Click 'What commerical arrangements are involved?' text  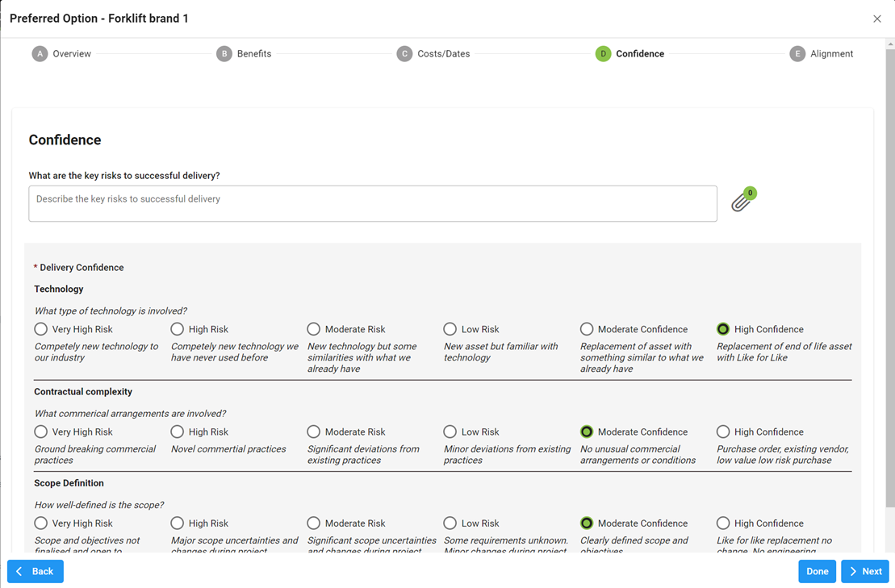130,414
